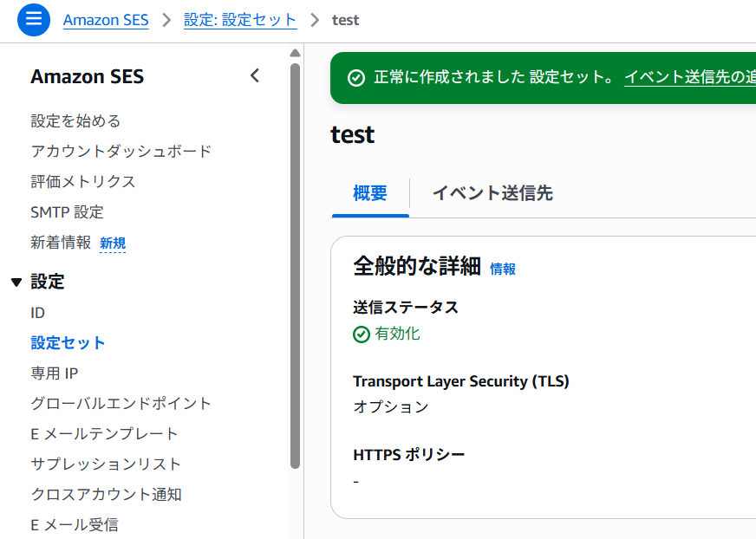The width and height of the screenshot is (756, 539).
Task: Switch to the 概要 tab
Action: (x=370, y=193)
